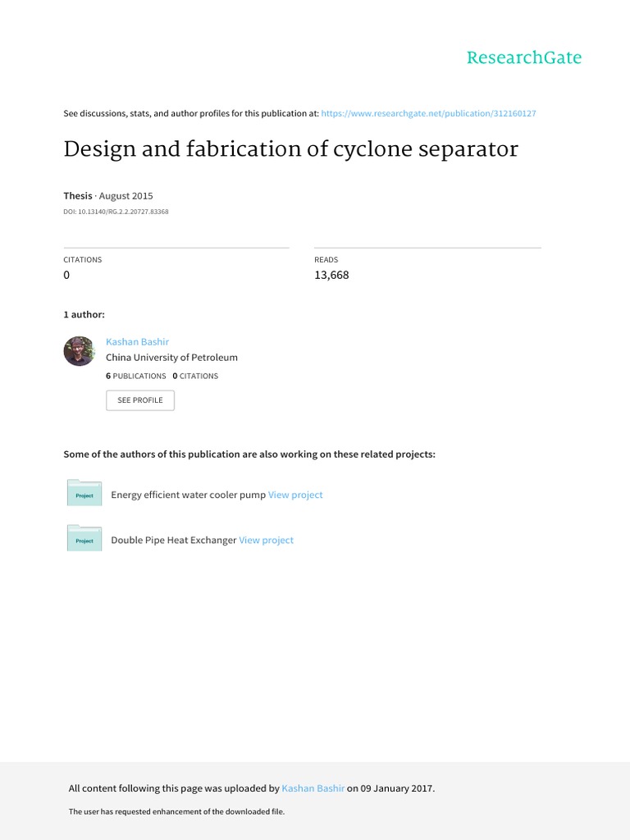Click the ResearchGate logo
This screenshot has width=630, height=840.
(x=523, y=57)
